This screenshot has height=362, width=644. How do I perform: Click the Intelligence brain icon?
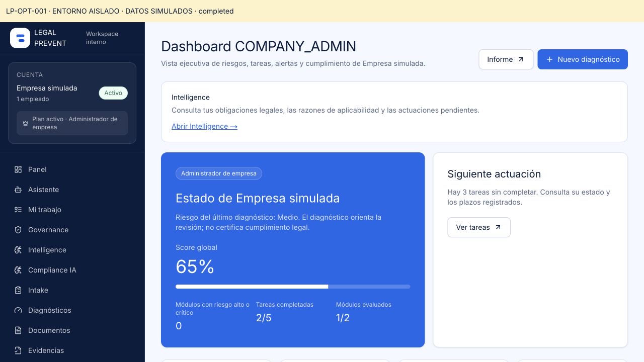tap(18, 250)
